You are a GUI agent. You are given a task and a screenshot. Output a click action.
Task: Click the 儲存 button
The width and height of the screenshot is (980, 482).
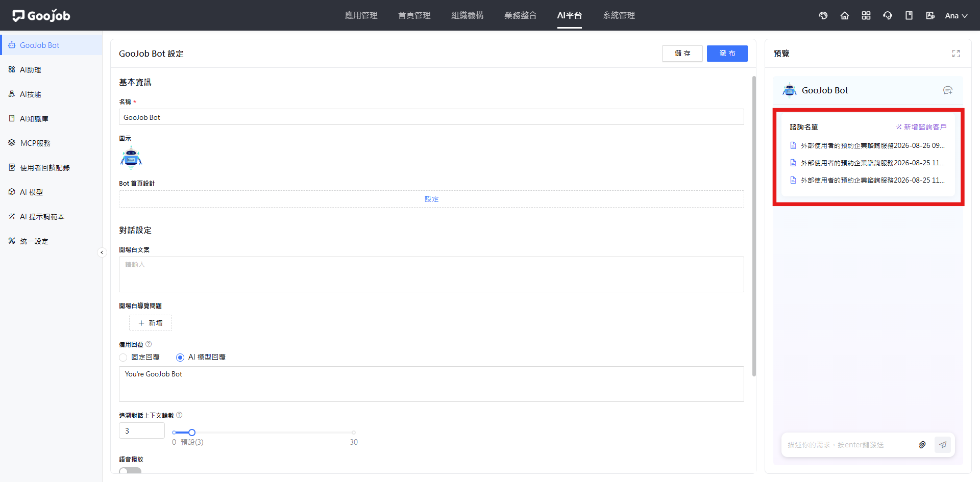(682, 53)
